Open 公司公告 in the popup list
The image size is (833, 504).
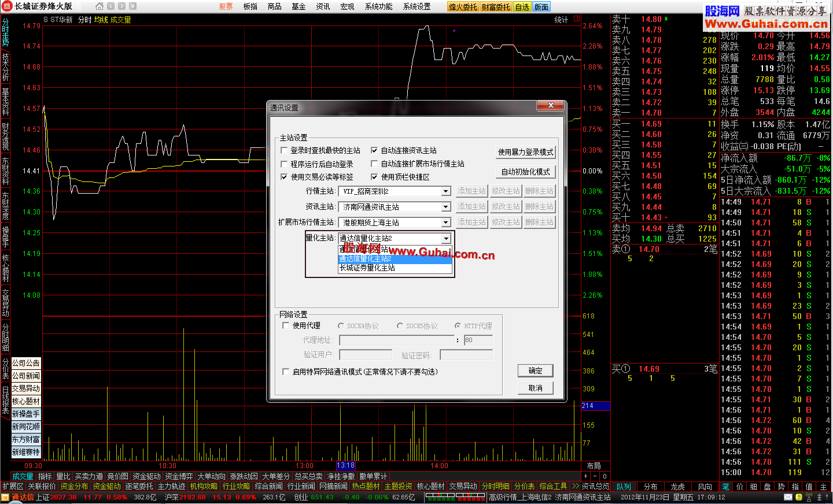point(26,363)
